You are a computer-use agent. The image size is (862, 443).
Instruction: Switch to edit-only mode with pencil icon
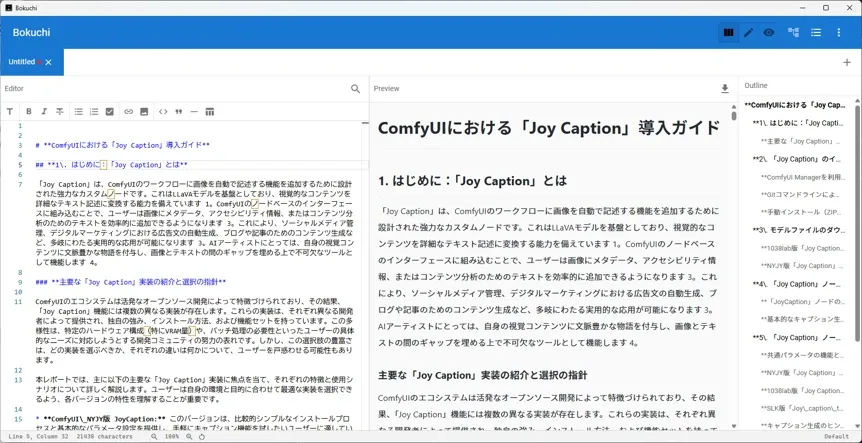[x=749, y=33]
